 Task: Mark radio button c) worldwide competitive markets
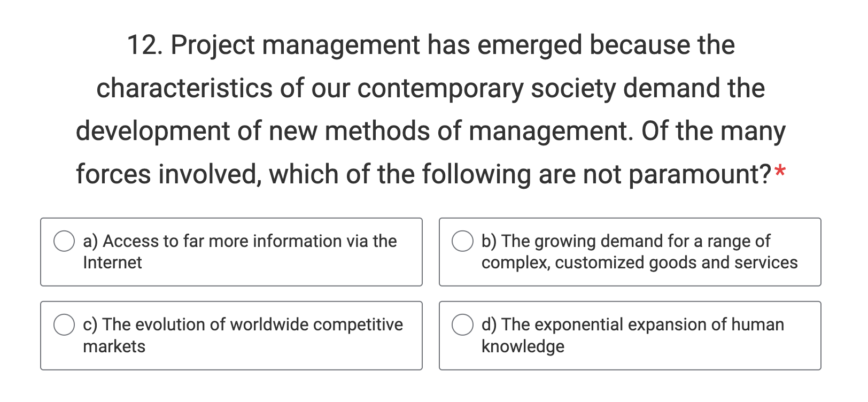pos(64,324)
